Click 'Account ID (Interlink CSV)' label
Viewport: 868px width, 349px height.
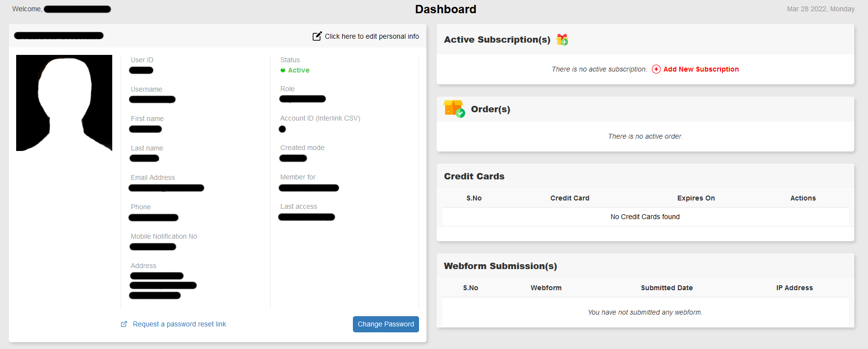[320, 118]
